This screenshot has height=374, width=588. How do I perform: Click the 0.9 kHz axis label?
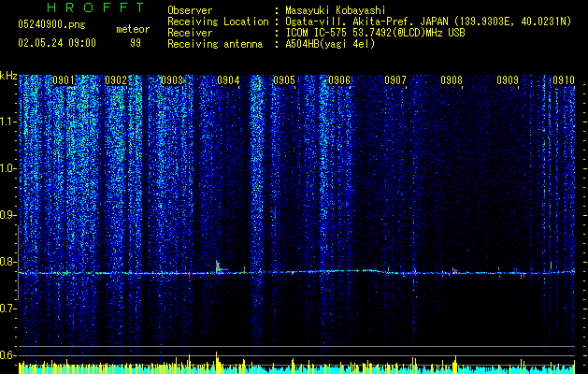coord(8,215)
